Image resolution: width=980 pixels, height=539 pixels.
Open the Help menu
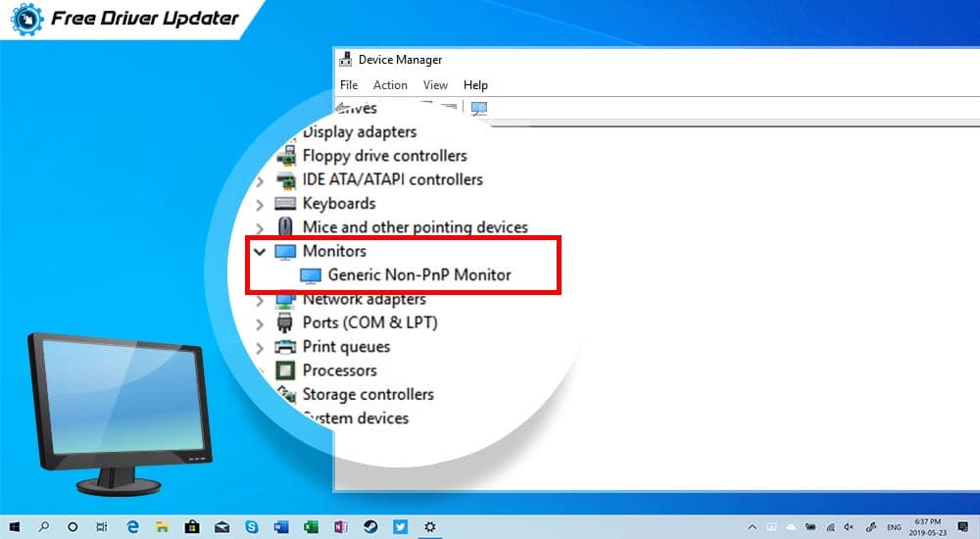click(475, 85)
